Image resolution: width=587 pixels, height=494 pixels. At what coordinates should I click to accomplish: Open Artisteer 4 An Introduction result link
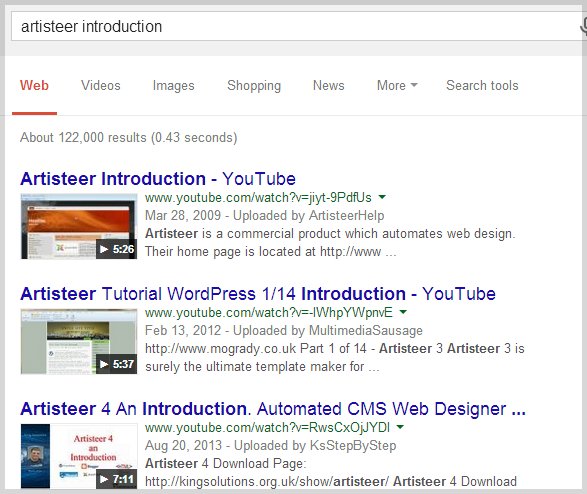(x=273, y=409)
